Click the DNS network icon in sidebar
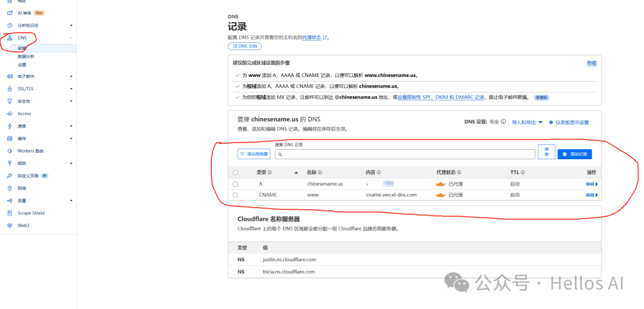Screen dimensions: 644x309 10,38
